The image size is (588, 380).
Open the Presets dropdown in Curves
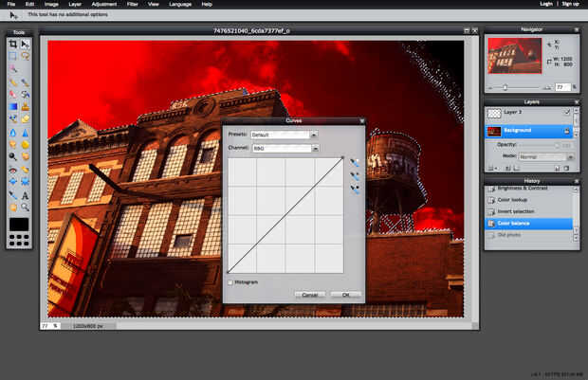(285, 135)
